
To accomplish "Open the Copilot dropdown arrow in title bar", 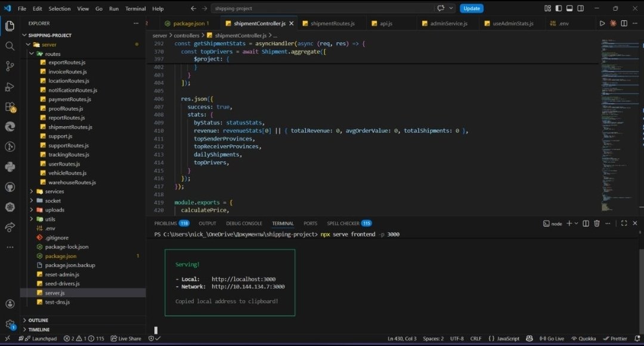I will (x=451, y=8).
